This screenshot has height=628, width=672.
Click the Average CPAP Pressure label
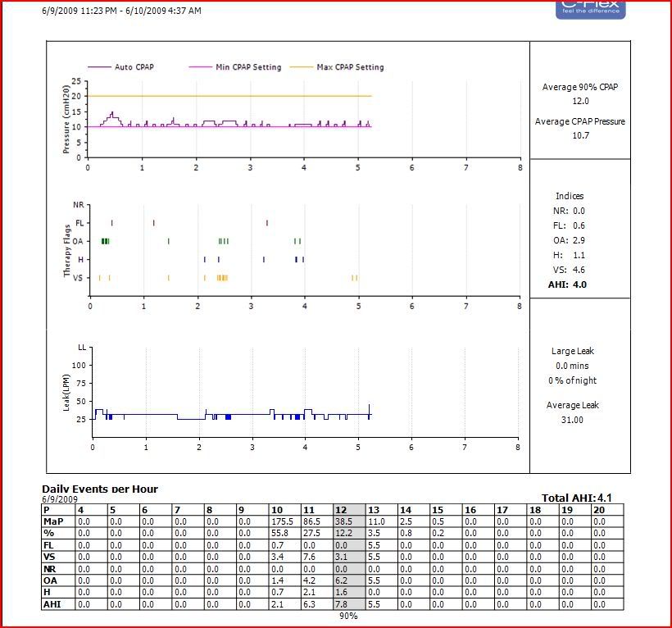coord(580,121)
